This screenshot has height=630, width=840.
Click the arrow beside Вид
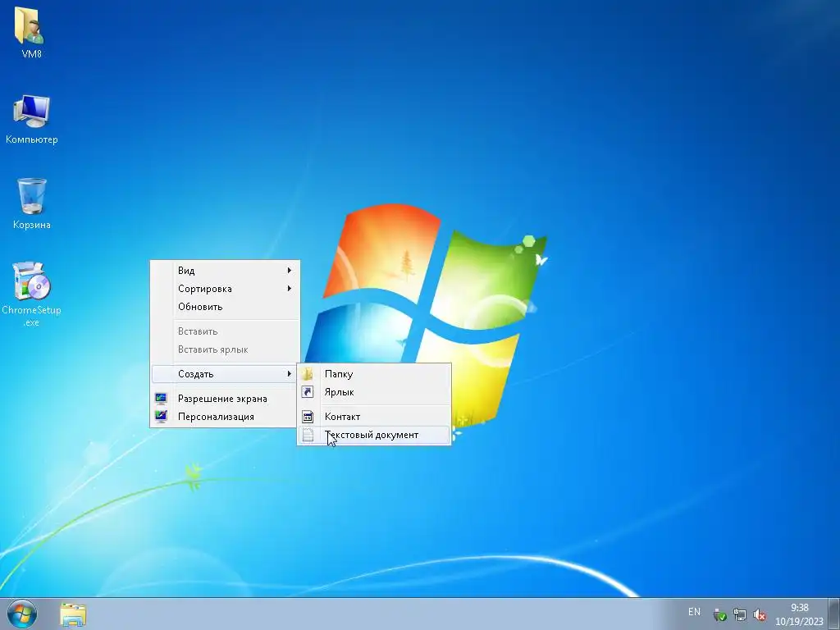(x=290, y=271)
